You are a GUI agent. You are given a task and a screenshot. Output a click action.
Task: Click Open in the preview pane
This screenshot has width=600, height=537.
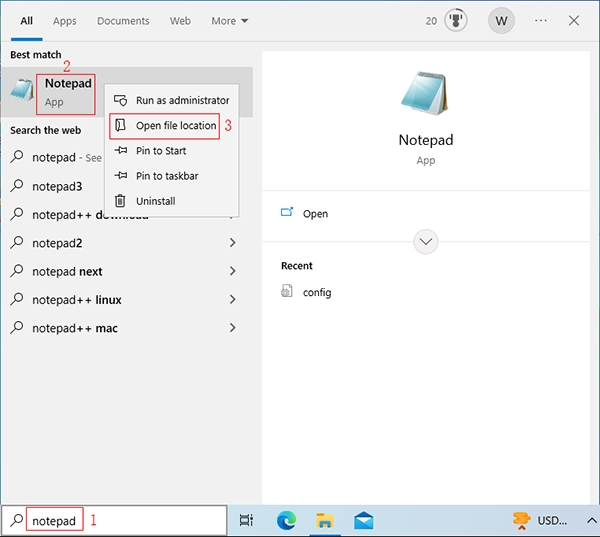[x=315, y=214]
